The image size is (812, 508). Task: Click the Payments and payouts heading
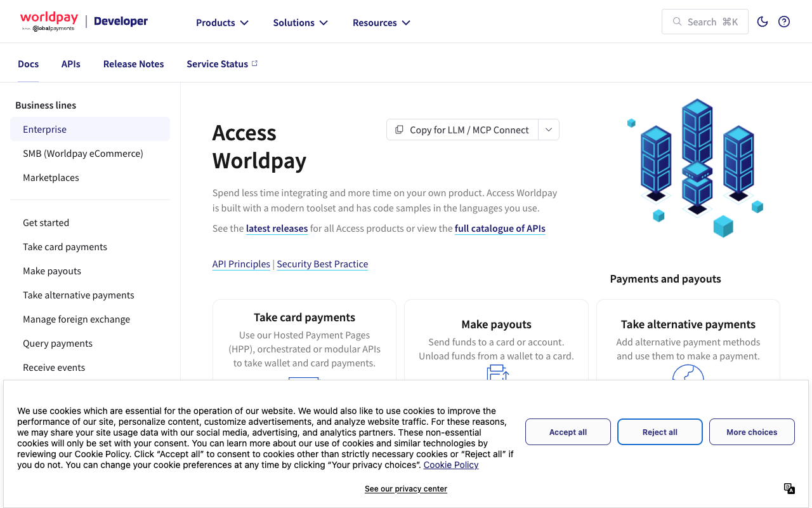coord(665,279)
